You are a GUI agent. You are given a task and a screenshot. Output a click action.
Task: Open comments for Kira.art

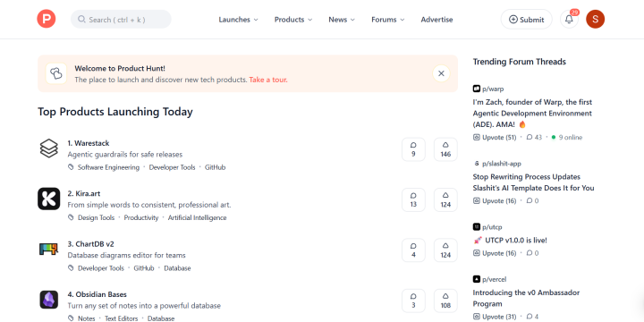(413, 200)
